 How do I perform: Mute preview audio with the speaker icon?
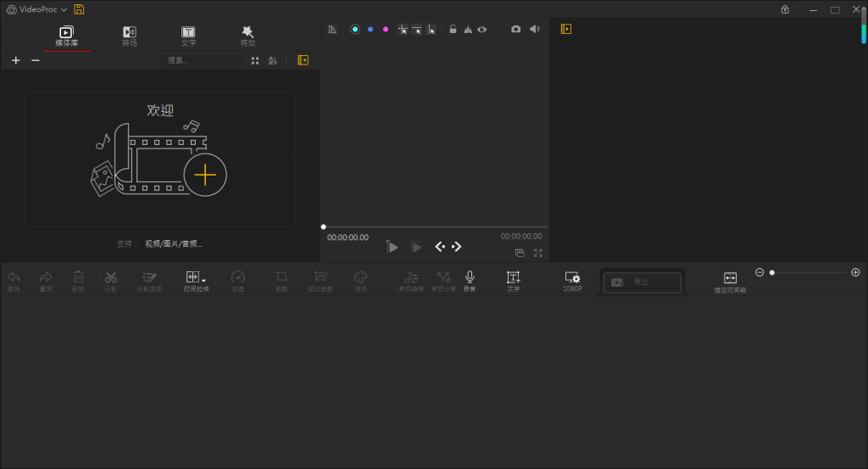tap(534, 30)
